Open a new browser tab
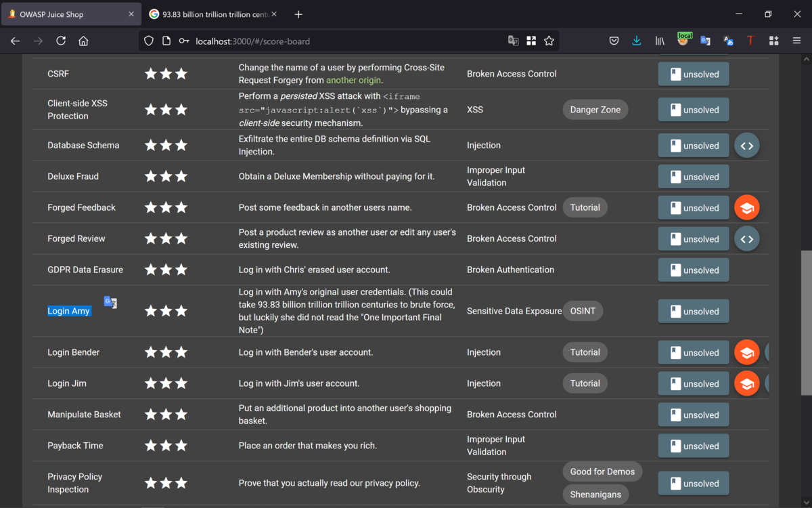 pos(298,14)
